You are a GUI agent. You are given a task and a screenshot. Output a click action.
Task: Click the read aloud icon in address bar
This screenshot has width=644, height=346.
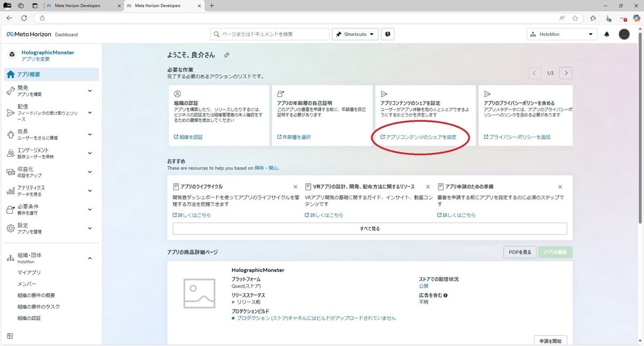(x=562, y=18)
